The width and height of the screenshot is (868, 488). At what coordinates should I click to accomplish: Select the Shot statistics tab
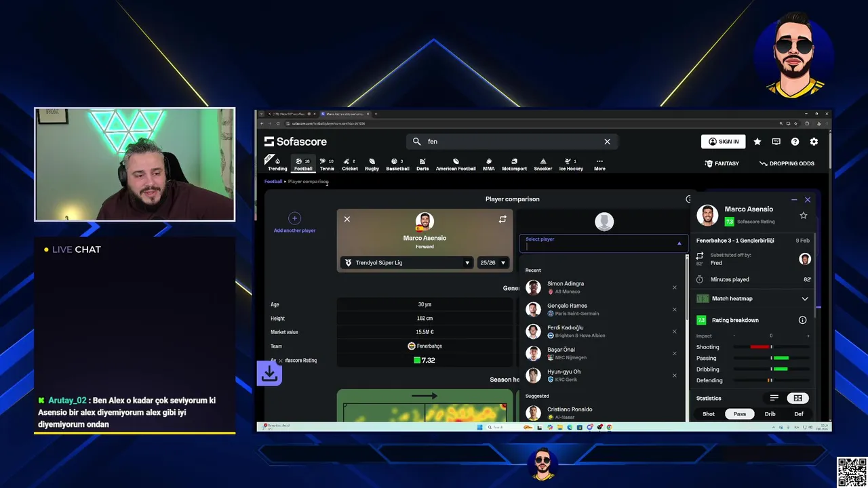coord(709,413)
